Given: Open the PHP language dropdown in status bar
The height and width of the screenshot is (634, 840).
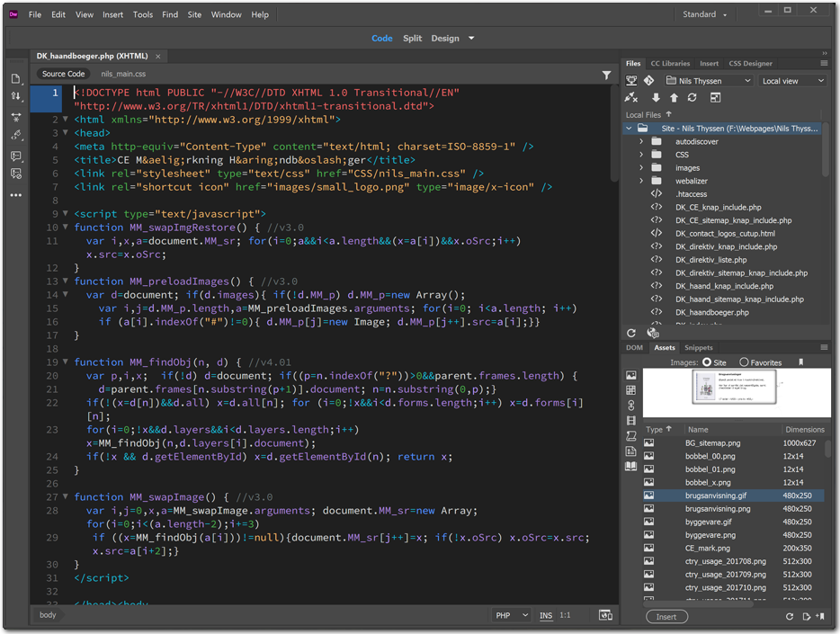Looking at the screenshot, I should click(x=512, y=615).
